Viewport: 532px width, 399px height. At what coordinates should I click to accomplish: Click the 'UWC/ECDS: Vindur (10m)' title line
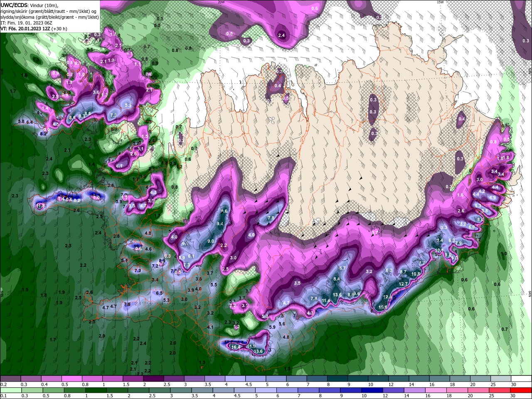tap(30, 5)
